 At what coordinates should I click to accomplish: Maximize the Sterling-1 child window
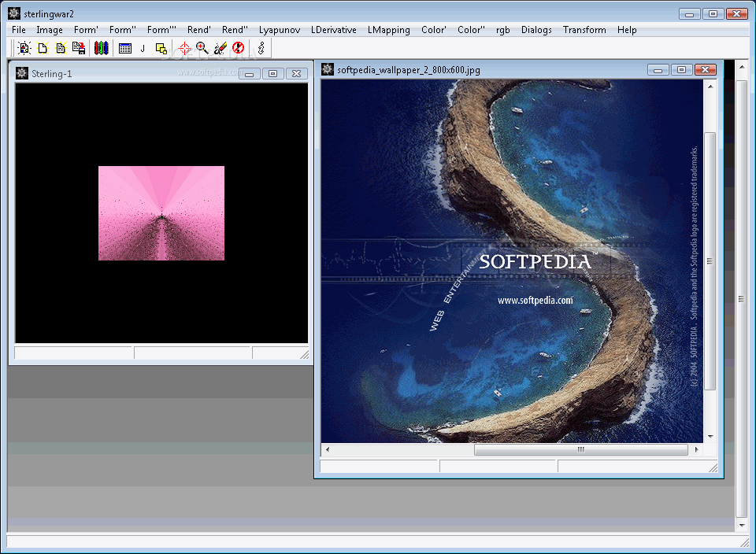click(273, 74)
